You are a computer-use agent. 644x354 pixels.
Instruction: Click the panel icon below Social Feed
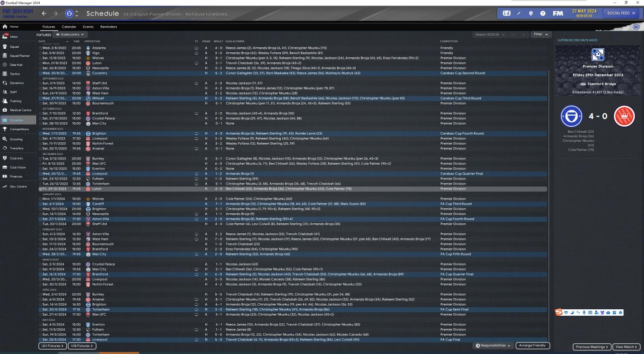636,27
